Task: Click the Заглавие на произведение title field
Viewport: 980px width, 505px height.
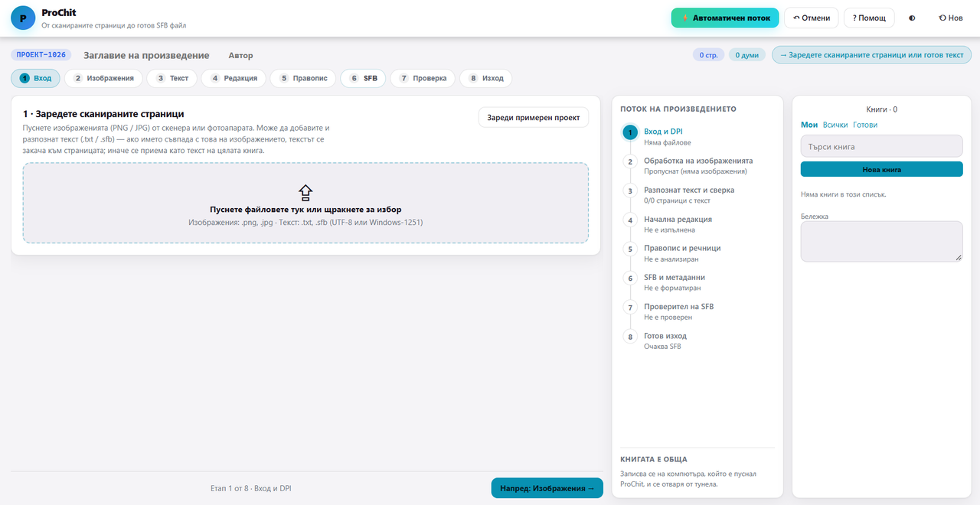Action: [146, 55]
